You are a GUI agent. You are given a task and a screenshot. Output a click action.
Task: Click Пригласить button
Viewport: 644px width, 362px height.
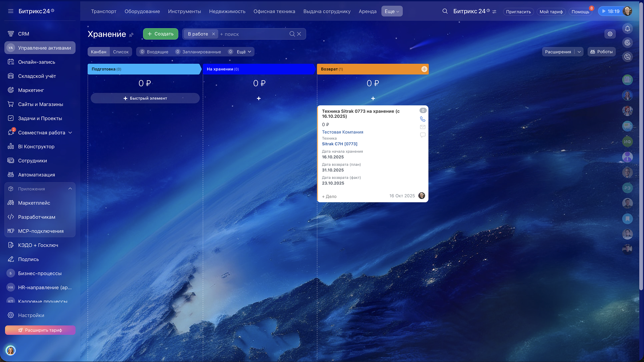[518, 12]
